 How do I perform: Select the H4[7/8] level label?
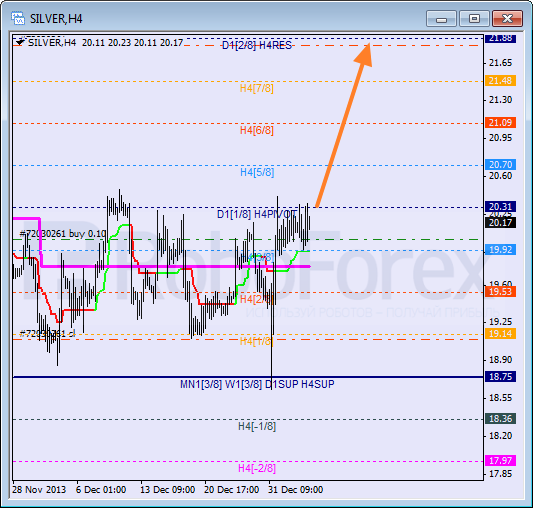pos(257,88)
